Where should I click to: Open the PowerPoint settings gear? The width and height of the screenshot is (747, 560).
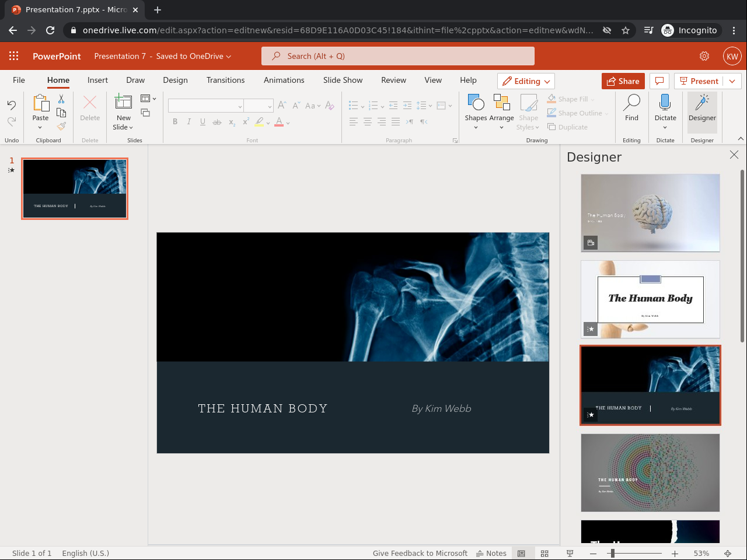click(x=704, y=56)
